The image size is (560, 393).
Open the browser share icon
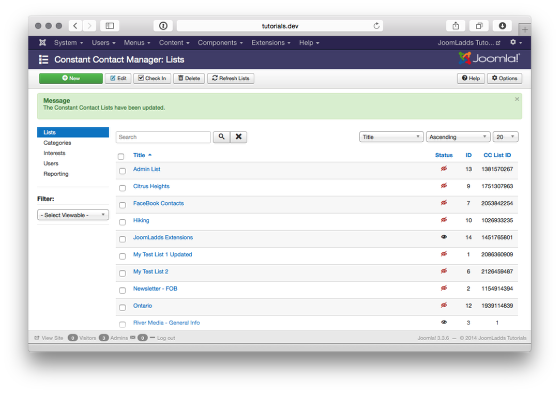point(456,26)
